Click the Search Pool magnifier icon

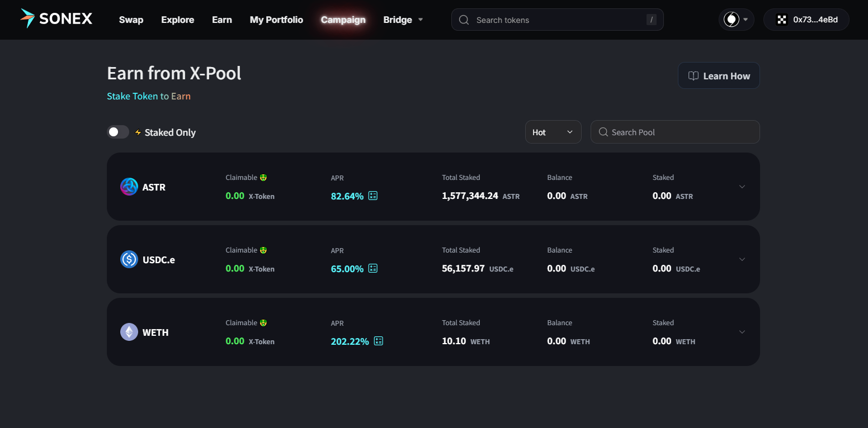coord(603,132)
